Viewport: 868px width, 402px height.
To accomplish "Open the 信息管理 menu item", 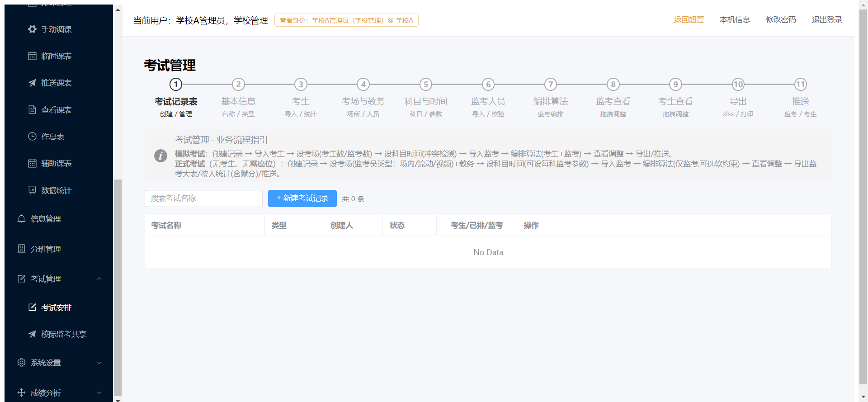I will coord(59,219).
